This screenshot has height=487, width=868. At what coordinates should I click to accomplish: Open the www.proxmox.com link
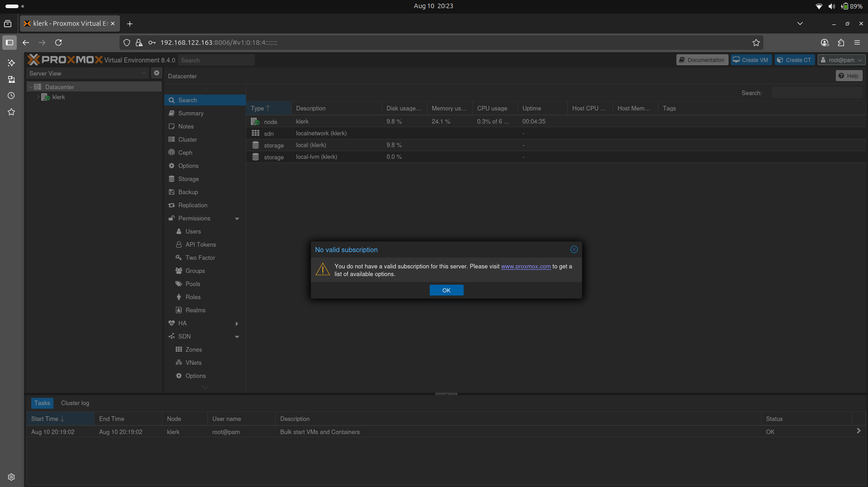point(526,266)
